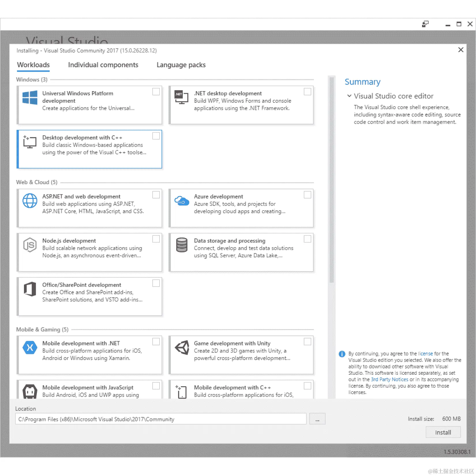Click the info icon beside the license notice
476x476 pixels.
[342, 354]
